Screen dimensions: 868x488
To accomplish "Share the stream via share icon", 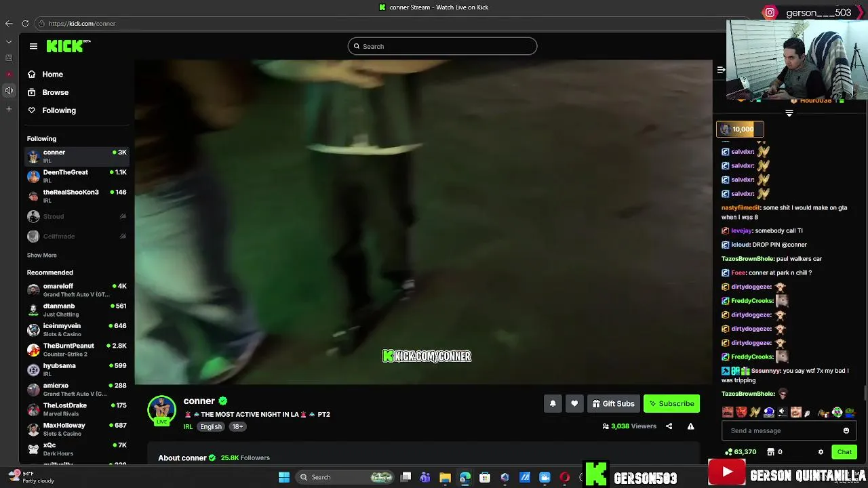I will [x=669, y=426].
